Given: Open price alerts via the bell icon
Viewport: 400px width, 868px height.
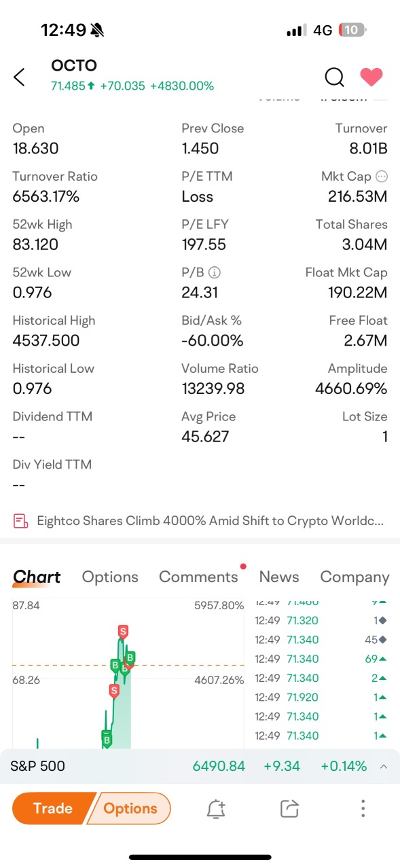Looking at the screenshot, I should pos(216,808).
